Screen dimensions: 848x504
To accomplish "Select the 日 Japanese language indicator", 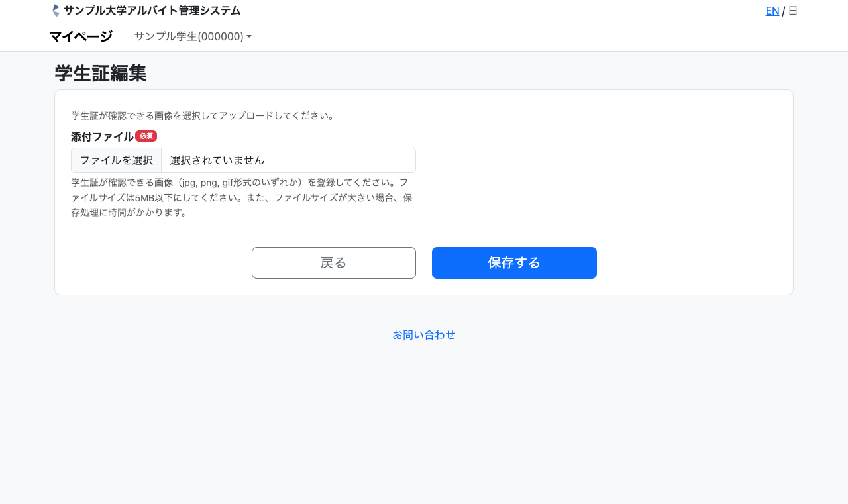I will click(x=793, y=11).
